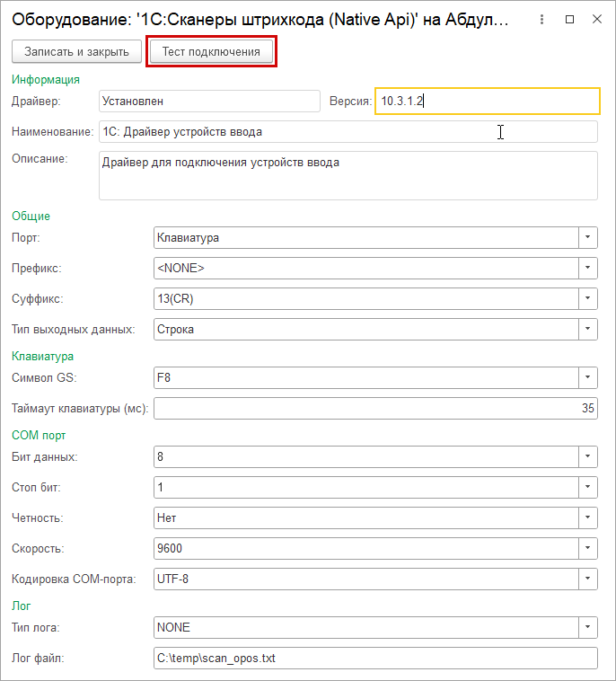Expand the 'Порт' dropdown arrow
The height and width of the screenshot is (681, 616).
pyautogui.click(x=587, y=238)
